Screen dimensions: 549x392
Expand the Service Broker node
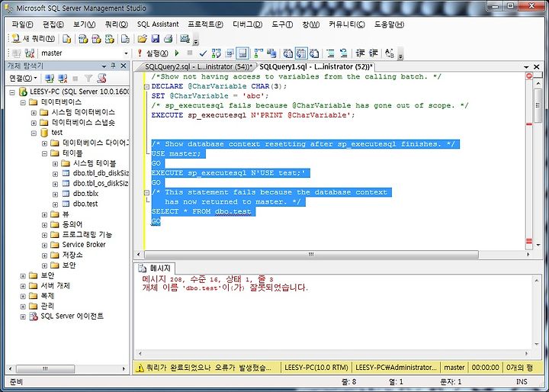[44, 246]
